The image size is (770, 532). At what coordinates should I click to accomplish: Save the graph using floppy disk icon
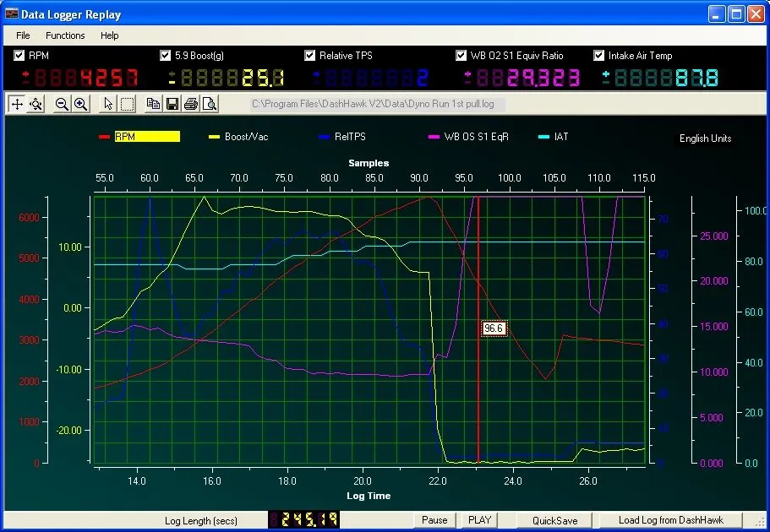pos(172,104)
